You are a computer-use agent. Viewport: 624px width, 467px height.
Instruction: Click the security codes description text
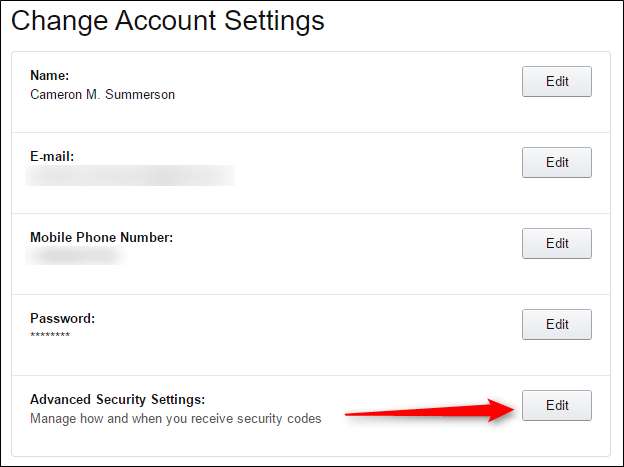[176, 418]
